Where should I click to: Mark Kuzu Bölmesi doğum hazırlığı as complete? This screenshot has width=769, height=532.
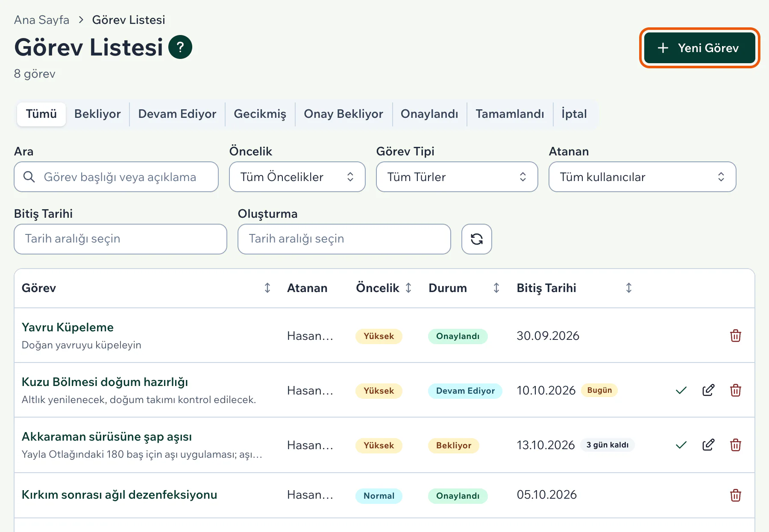click(681, 390)
